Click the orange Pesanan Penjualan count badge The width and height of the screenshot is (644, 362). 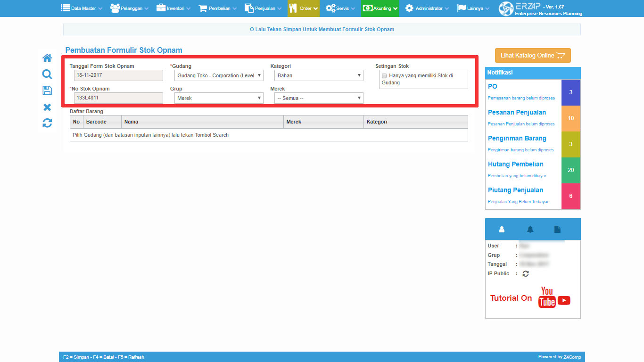571,118
